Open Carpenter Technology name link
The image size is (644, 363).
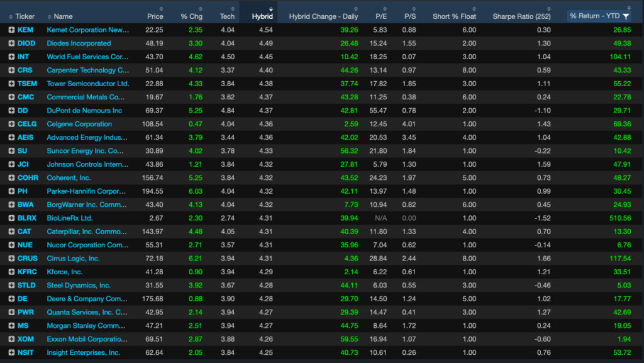(x=87, y=70)
